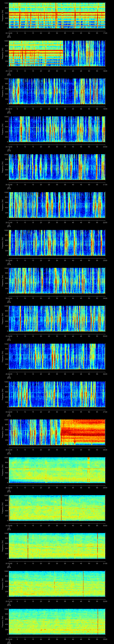114x644 pixels.
Task: Click the '17:00' end time label
Action: [x=105, y=33]
